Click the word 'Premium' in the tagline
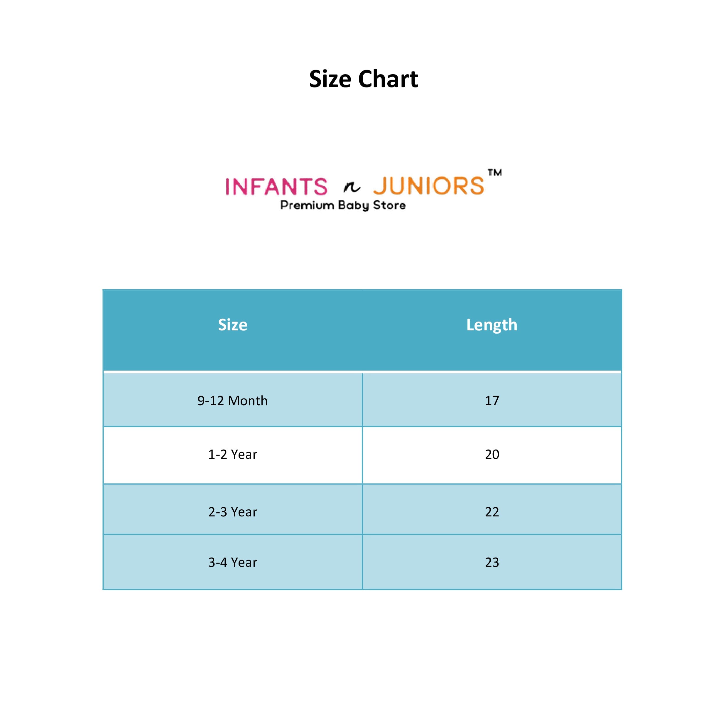The image size is (728, 728). [x=307, y=205]
